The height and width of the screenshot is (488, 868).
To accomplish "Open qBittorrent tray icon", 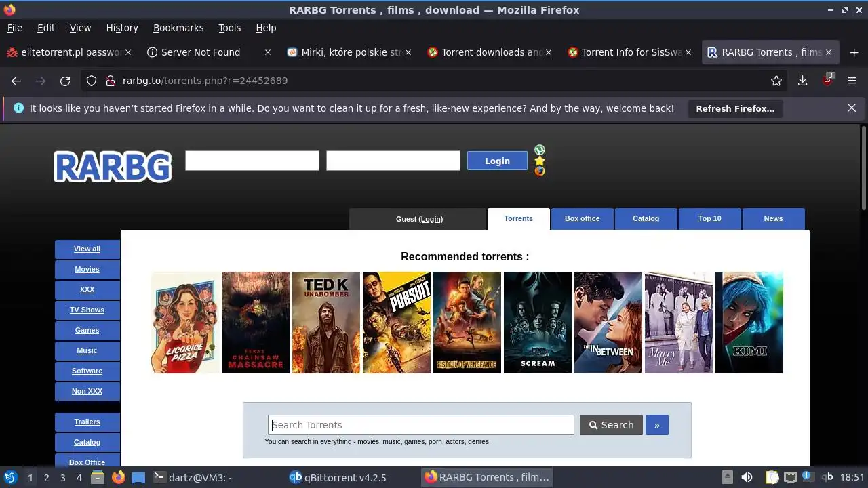I will click(827, 477).
